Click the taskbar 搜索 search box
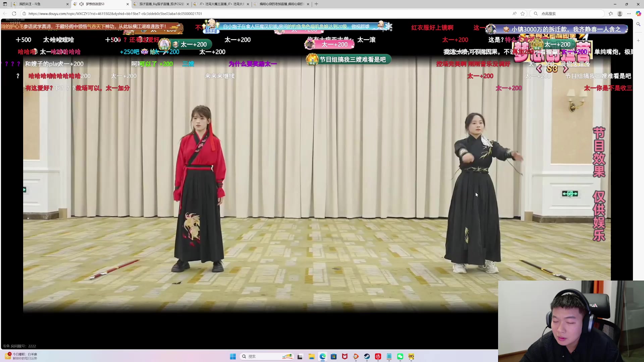644x362 pixels. point(267,356)
